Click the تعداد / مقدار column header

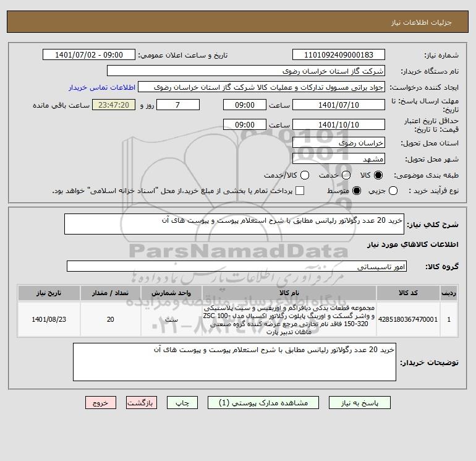point(111,293)
